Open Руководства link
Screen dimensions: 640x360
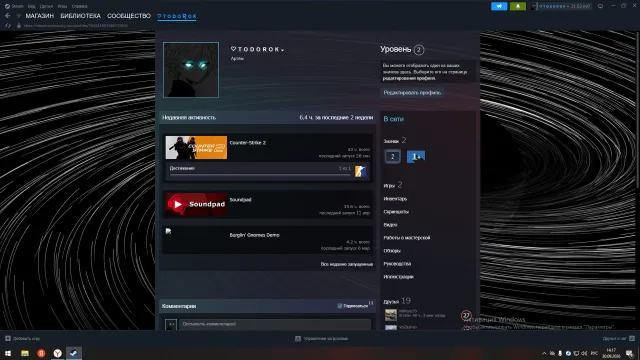pyautogui.click(x=397, y=264)
